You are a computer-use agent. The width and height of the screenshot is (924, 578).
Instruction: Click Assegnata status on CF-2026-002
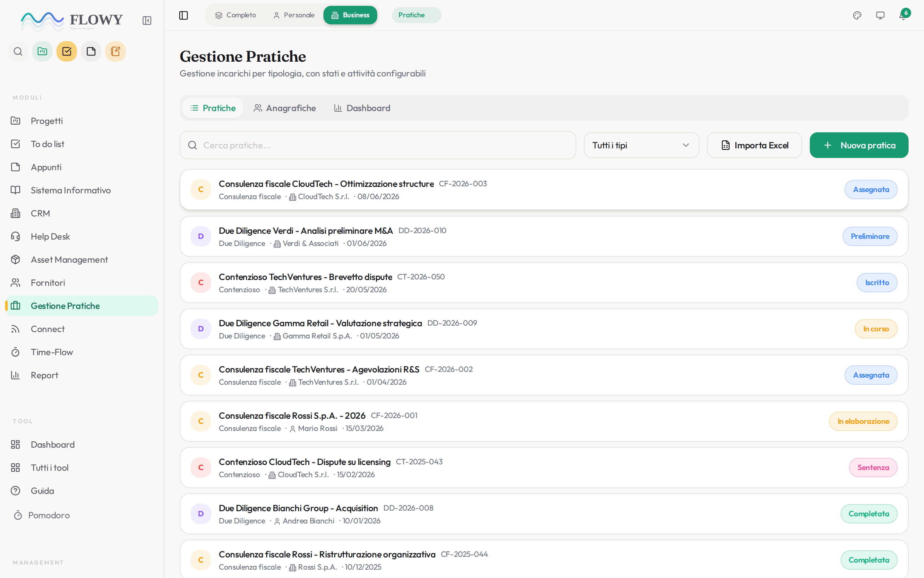point(871,375)
